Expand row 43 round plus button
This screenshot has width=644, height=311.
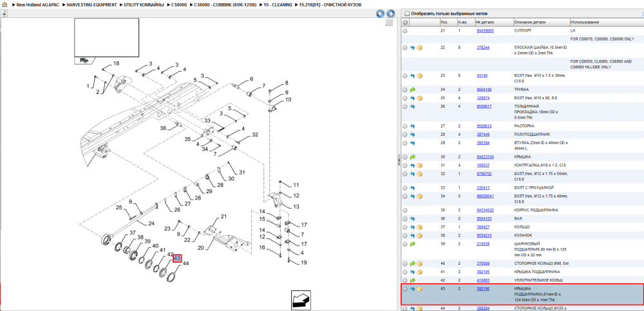point(405,289)
